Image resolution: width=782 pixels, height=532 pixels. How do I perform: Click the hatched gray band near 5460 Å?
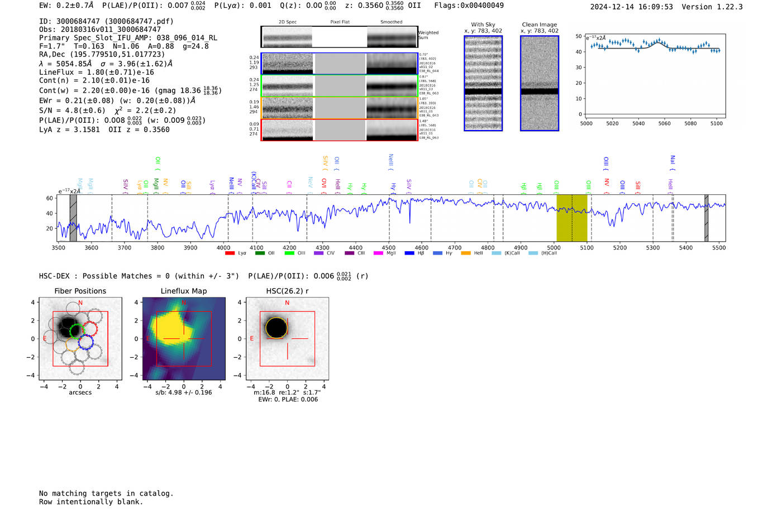[x=706, y=218]
